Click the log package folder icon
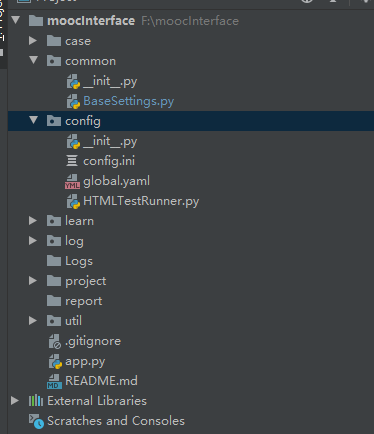Viewport: 374px width, 434px height. (54, 241)
